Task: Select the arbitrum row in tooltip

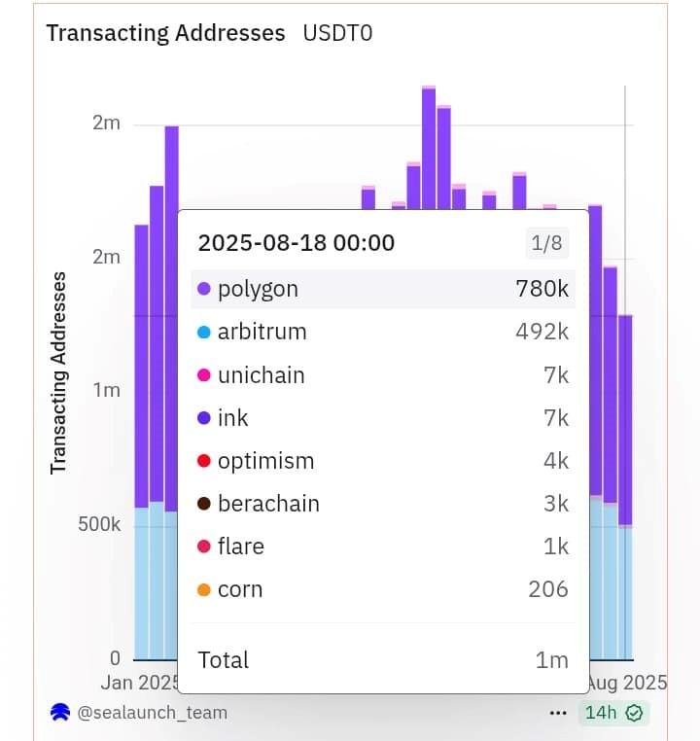Action: tap(383, 332)
